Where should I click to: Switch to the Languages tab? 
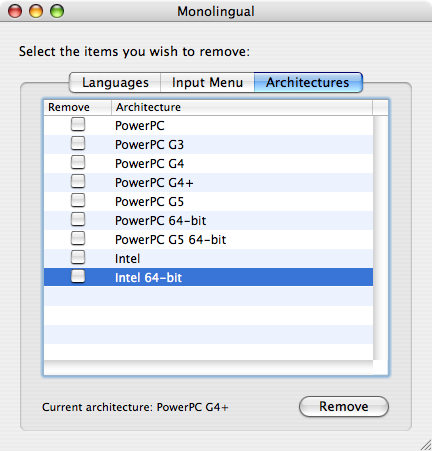(x=115, y=82)
